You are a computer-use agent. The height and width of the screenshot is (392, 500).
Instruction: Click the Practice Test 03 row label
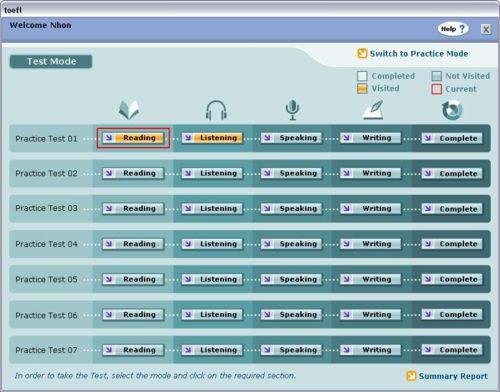46,208
